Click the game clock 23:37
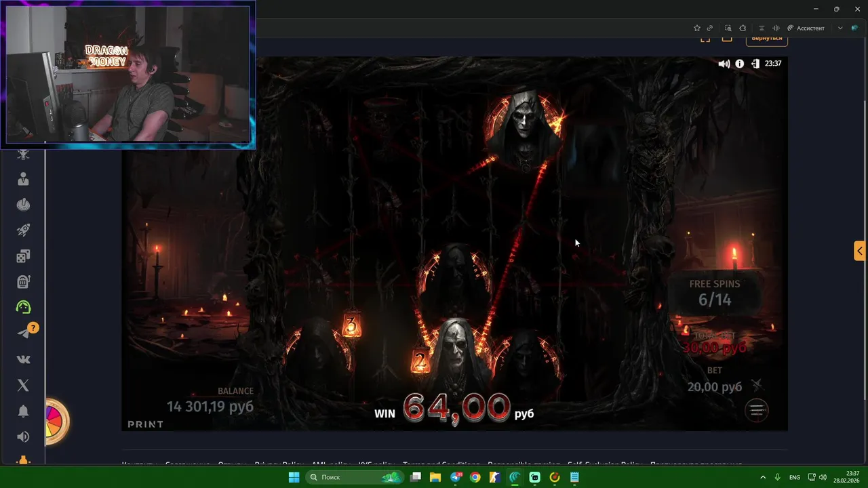The height and width of the screenshot is (488, 868). [x=773, y=64]
